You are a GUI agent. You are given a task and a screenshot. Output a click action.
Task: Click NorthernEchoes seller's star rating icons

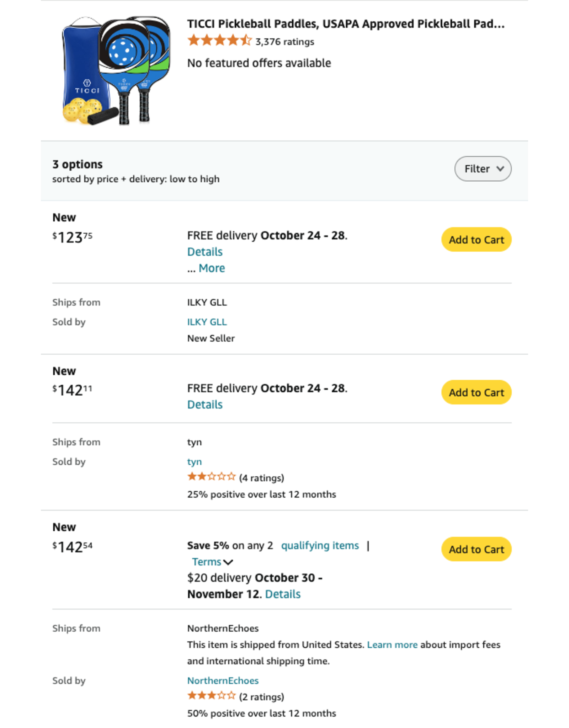212,696
